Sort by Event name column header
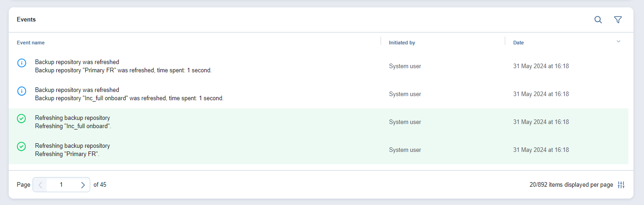This screenshot has height=205, width=644. (31, 43)
